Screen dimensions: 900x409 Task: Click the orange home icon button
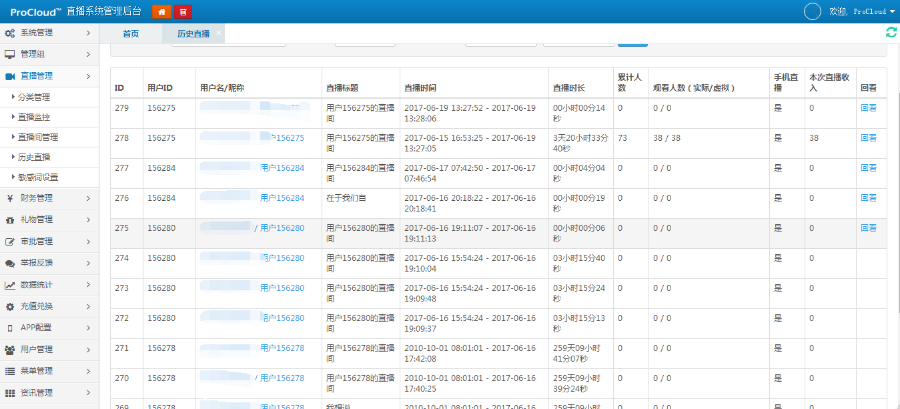[x=160, y=12]
